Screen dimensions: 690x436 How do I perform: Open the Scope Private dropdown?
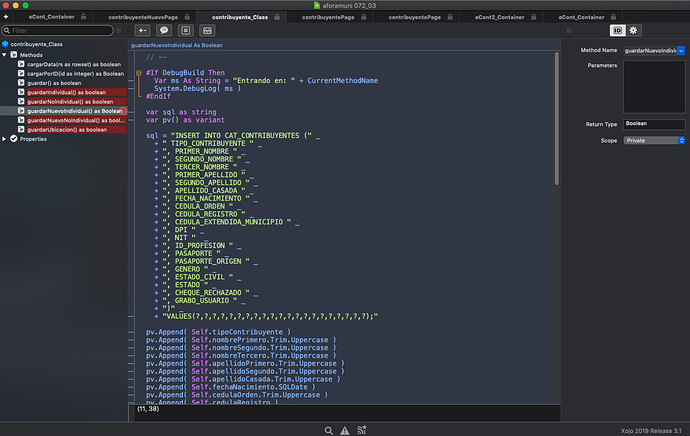tap(654, 140)
